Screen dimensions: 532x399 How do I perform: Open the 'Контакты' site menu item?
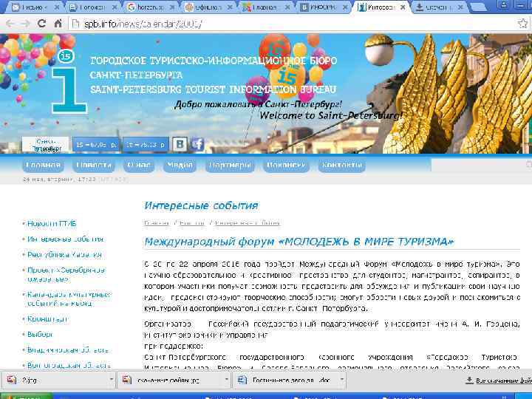click(x=341, y=166)
